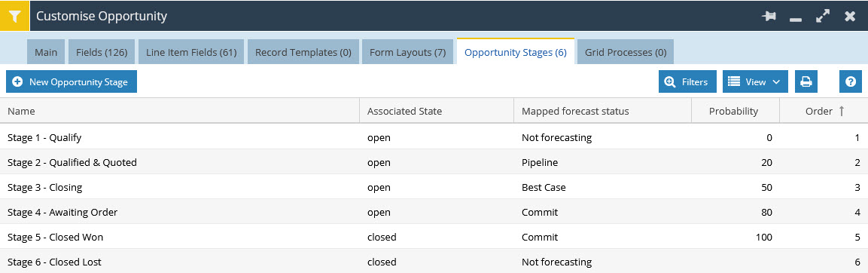
Task: Open the Form Layouts (7) tab
Action: [407, 52]
